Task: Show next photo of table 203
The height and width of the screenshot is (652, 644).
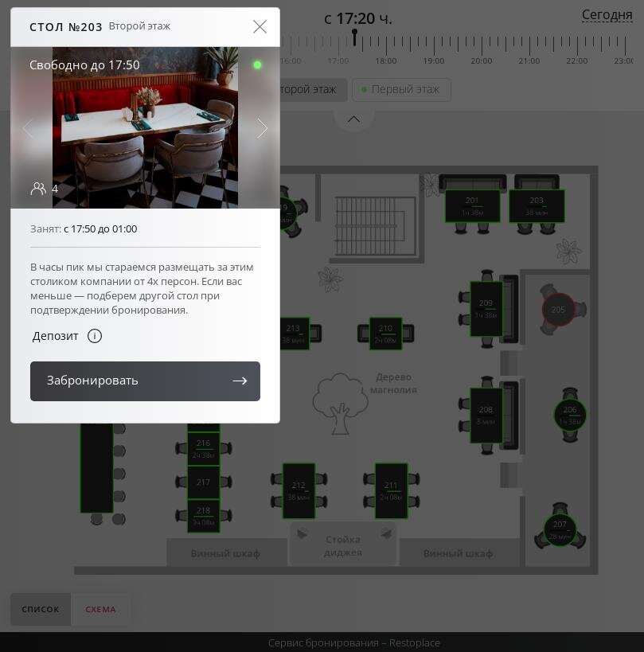Action: 262,128
